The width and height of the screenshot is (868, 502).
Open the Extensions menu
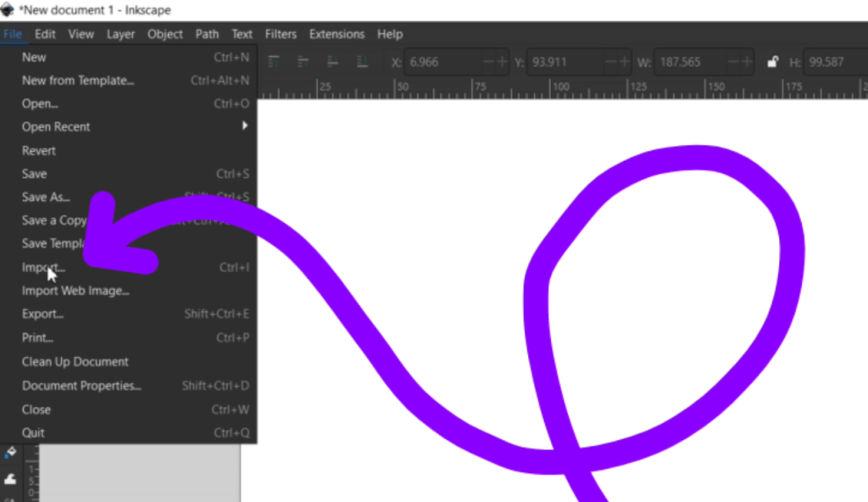click(337, 34)
